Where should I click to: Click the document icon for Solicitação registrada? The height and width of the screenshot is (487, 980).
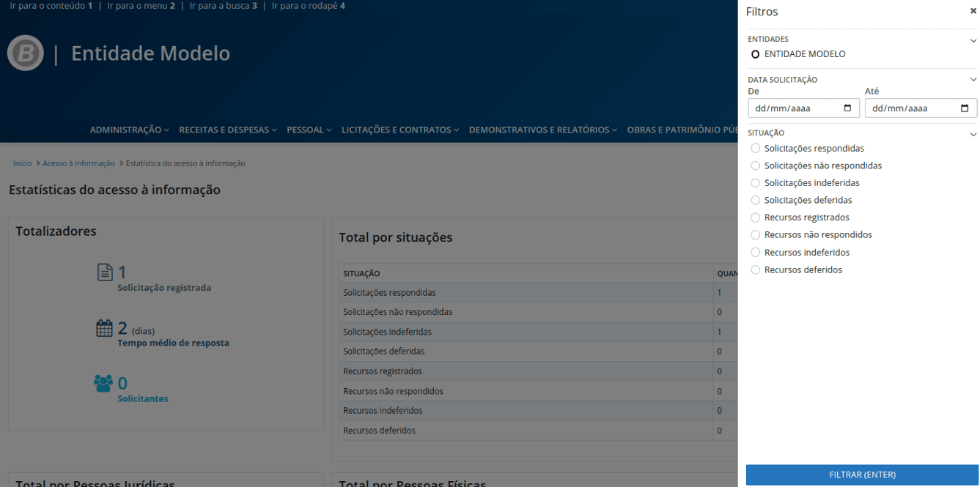[x=105, y=272]
